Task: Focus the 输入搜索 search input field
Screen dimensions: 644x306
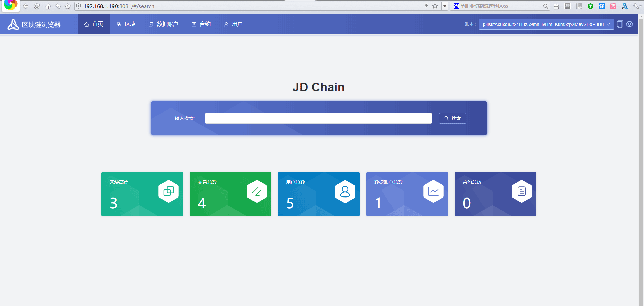Action: (x=318, y=118)
